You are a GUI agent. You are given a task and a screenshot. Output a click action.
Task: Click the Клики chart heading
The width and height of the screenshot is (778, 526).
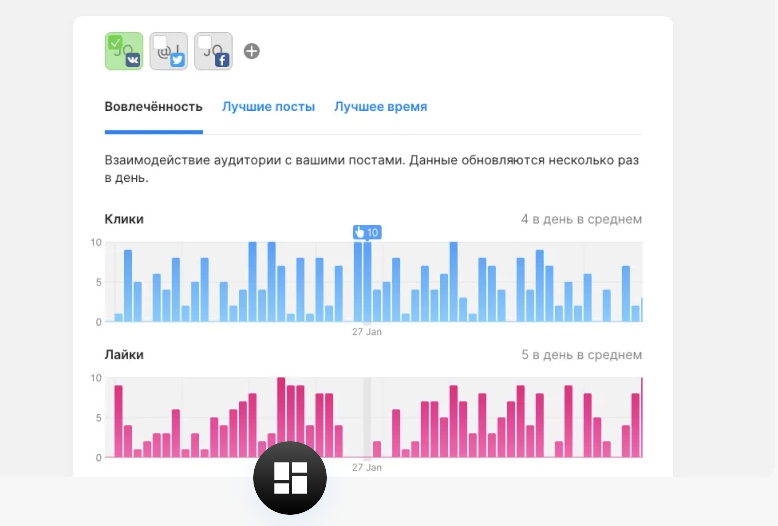pos(124,219)
